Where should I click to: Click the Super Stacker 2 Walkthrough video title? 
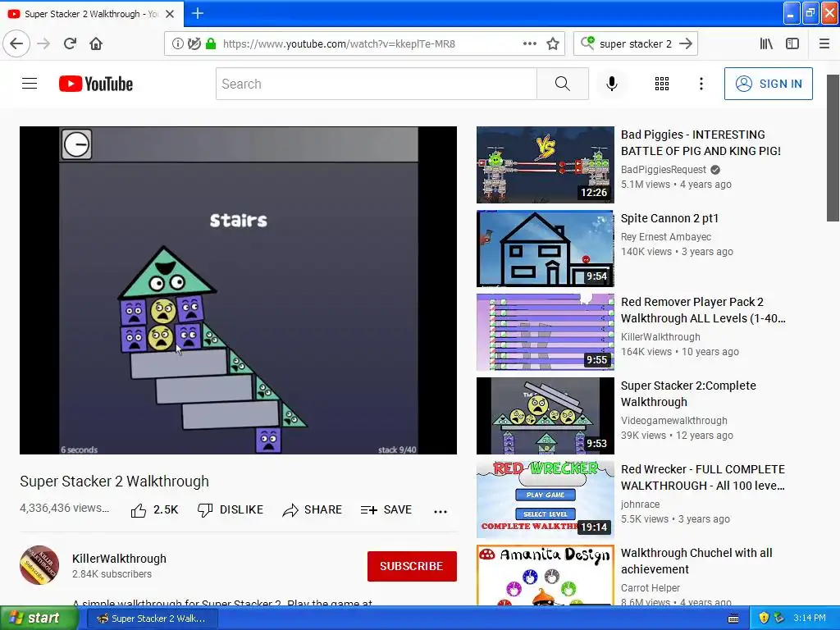114,481
